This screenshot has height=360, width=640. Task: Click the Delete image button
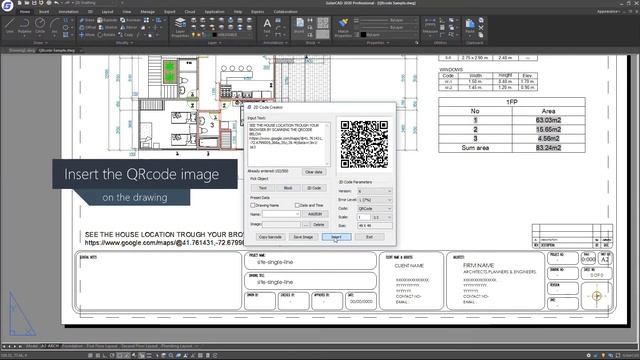coord(319,224)
